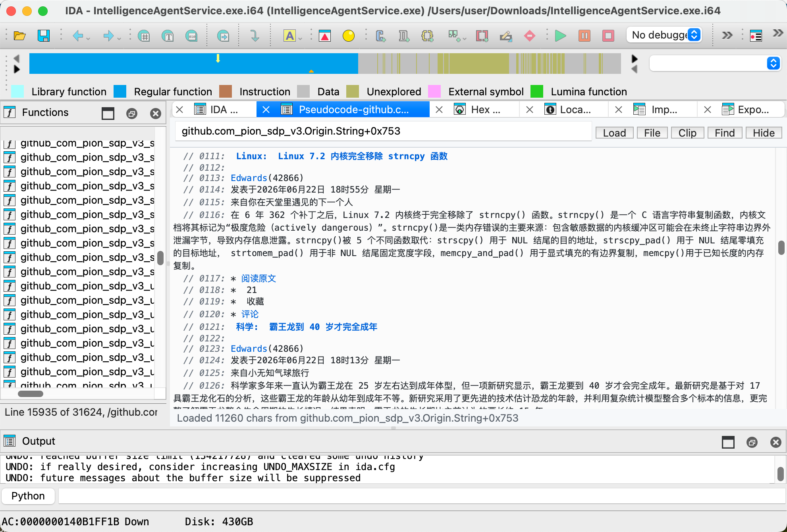This screenshot has width=787, height=532.
Task: Switch to the 'Hex ...' tab
Action: (x=478, y=110)
